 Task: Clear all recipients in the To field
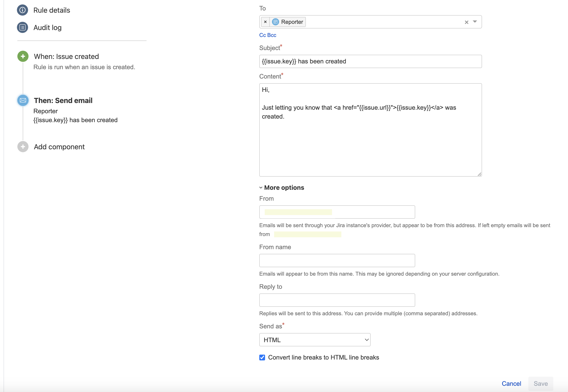[x=466, y=22]
